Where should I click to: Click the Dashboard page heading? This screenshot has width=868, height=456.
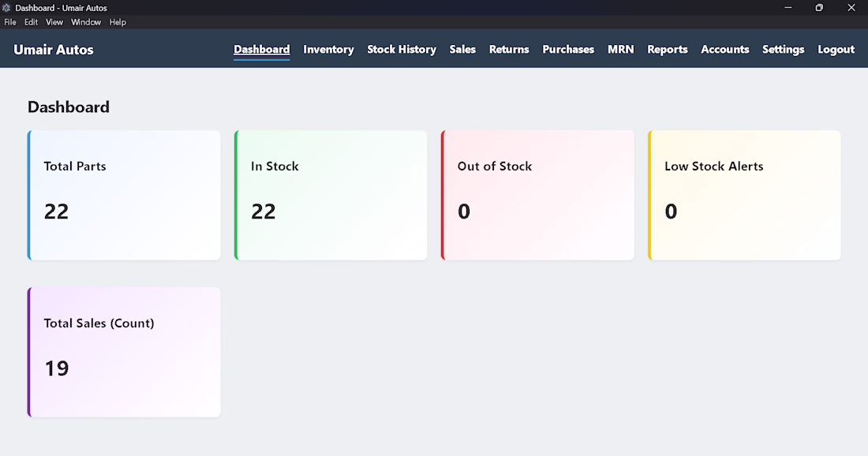tap(69, 107)
